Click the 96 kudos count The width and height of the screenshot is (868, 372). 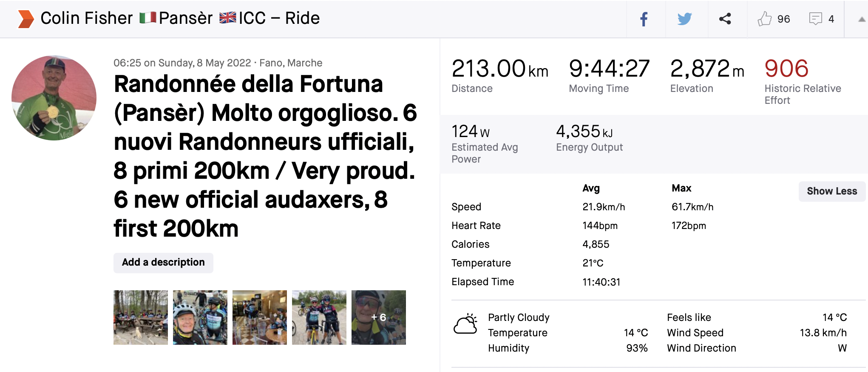tap(783, 19)
